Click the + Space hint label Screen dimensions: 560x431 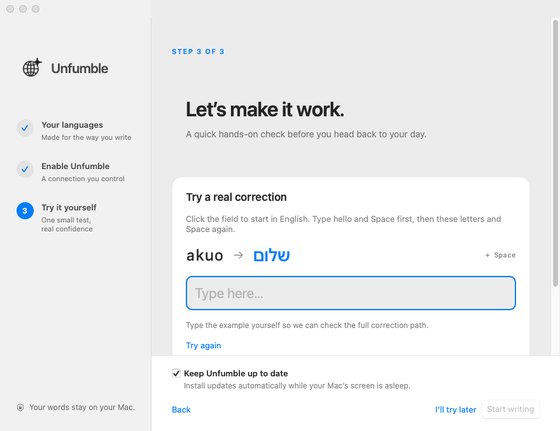500,255
